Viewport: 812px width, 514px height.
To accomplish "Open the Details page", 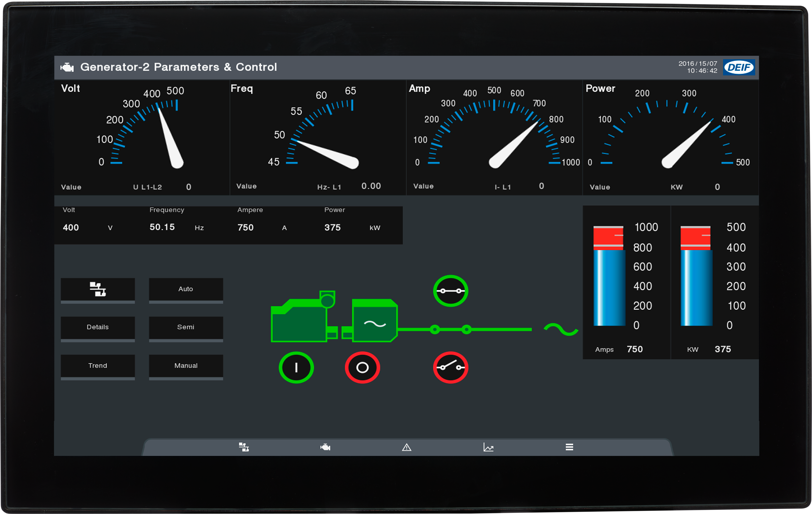I will coord(98,327).
